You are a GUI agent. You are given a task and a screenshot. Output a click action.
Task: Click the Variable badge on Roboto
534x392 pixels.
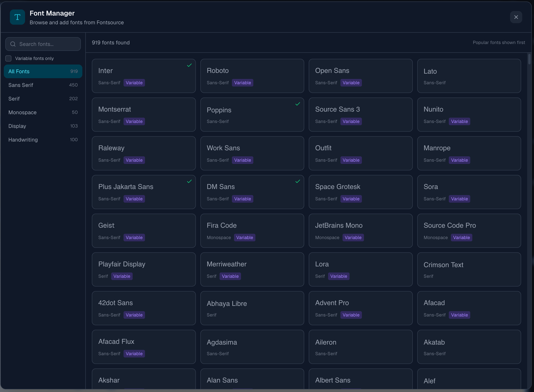click(242, 83)
